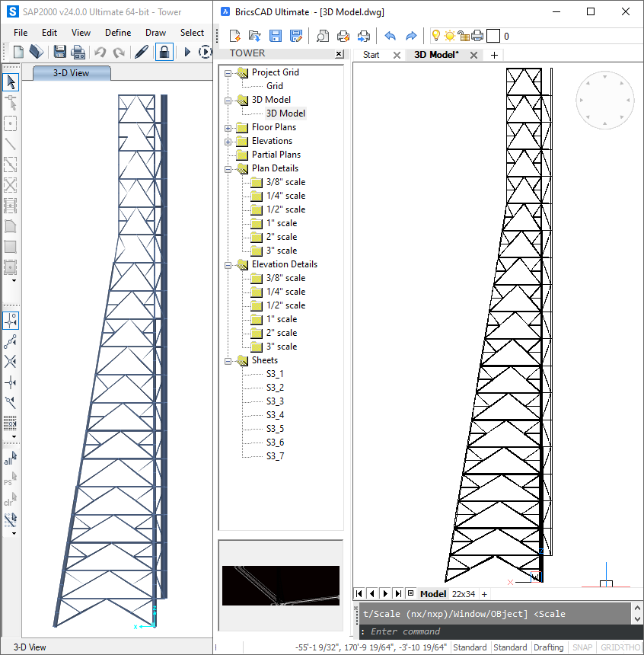Click the BricsCAD Open file icon
644x655 pixels.
(x=255, y=36)
